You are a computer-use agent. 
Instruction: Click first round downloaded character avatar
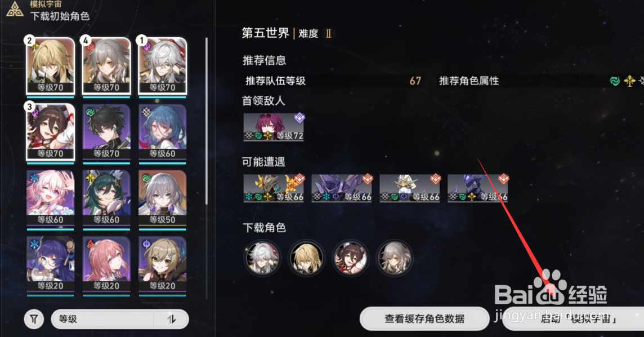point(262,258)
